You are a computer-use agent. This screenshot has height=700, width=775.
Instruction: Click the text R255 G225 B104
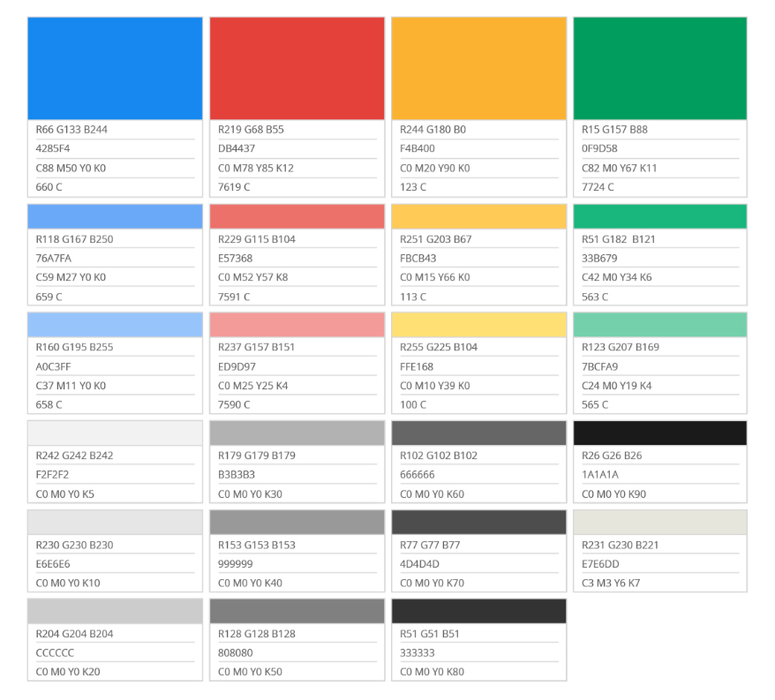(x=439, y=347)
